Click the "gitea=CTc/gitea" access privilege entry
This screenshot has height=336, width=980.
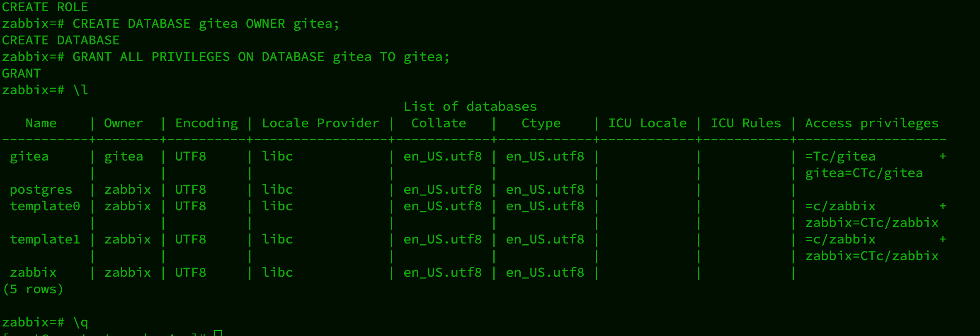864,173
